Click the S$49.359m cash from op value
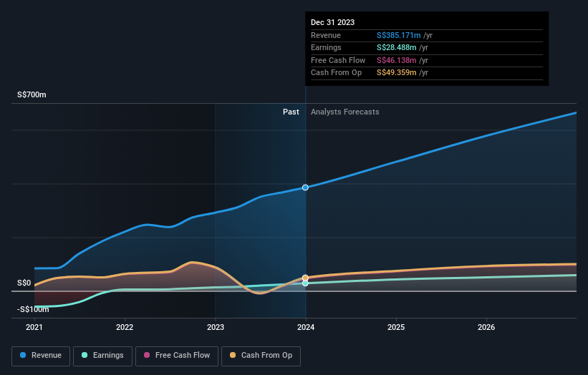This screenshot has height=375, width=588. [x=396, y=73]
